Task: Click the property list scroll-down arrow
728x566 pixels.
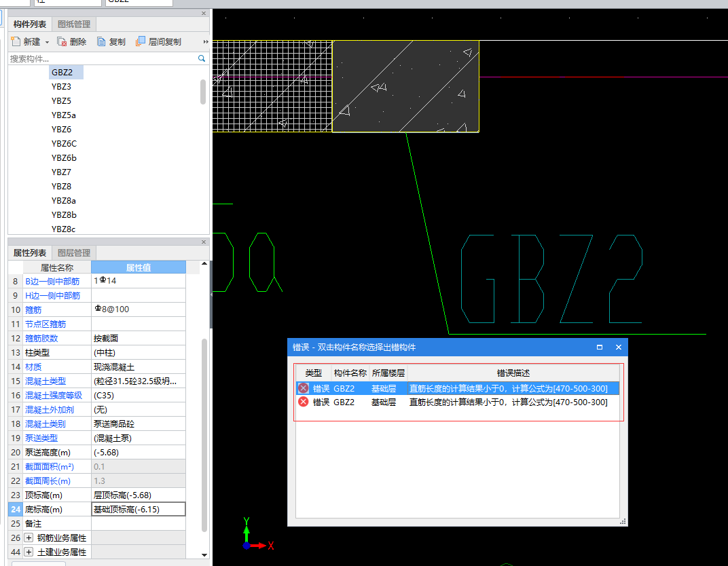Action: click(204, 555)
